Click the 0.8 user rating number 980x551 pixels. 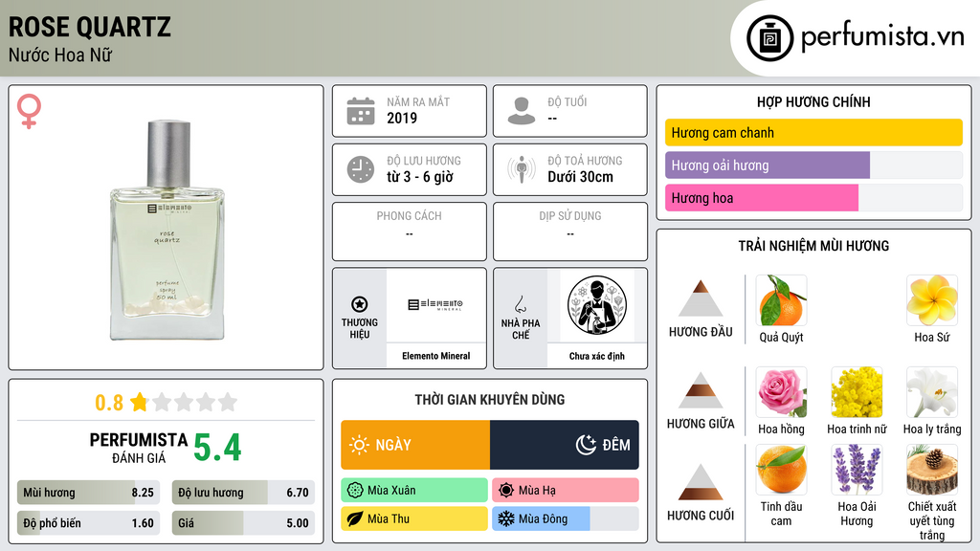click(x=109, y=403)
